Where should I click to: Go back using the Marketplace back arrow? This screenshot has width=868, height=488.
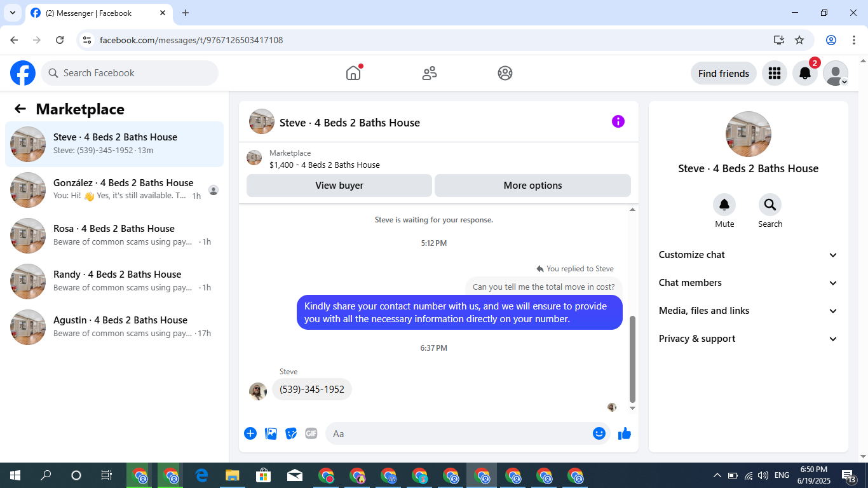point(20,109)
